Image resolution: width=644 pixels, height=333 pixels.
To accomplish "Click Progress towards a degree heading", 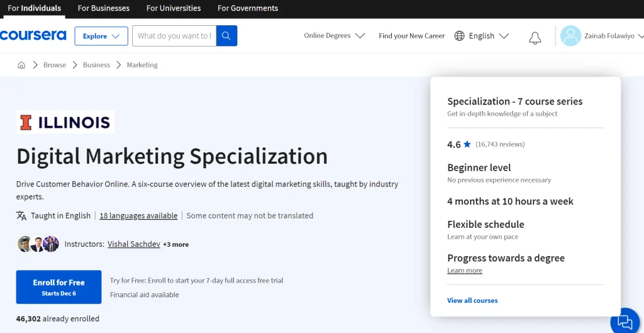I will click(506, 258).
